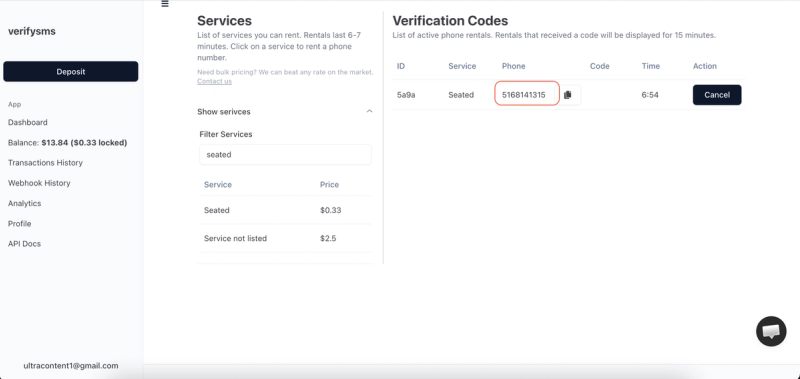Open Transactions History
The height and width of the screenshot is (379, 800).
pos(45,163)
